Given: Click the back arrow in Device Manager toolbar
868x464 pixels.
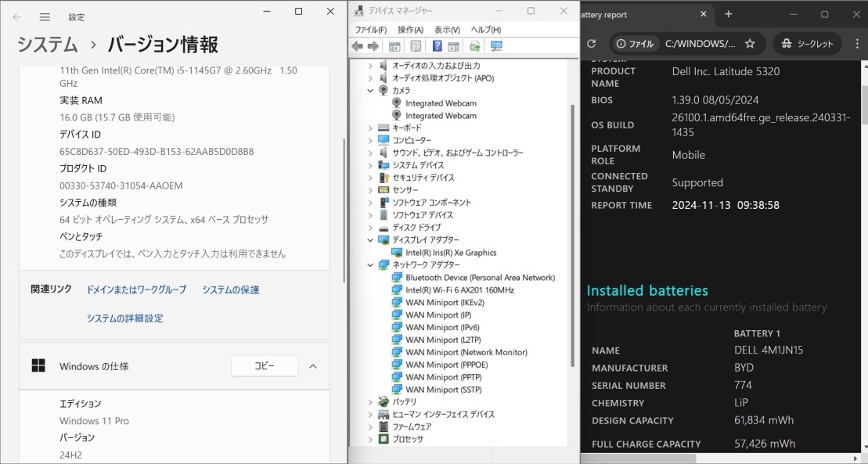Looking at the screenshot, I should (358, 46).
